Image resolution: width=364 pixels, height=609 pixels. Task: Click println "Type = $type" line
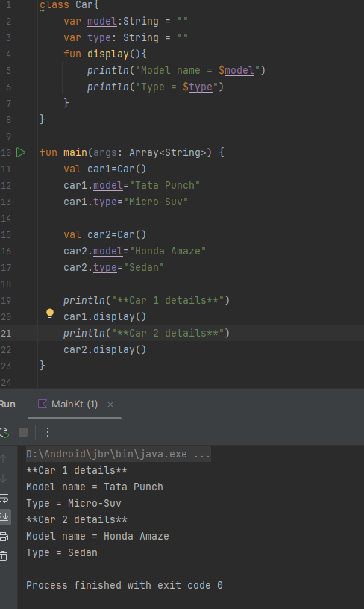click(x=155, y=87)
